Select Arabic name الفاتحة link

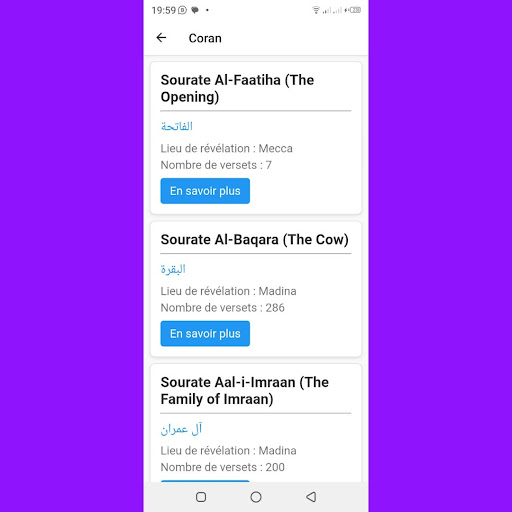tap(177, 126)
